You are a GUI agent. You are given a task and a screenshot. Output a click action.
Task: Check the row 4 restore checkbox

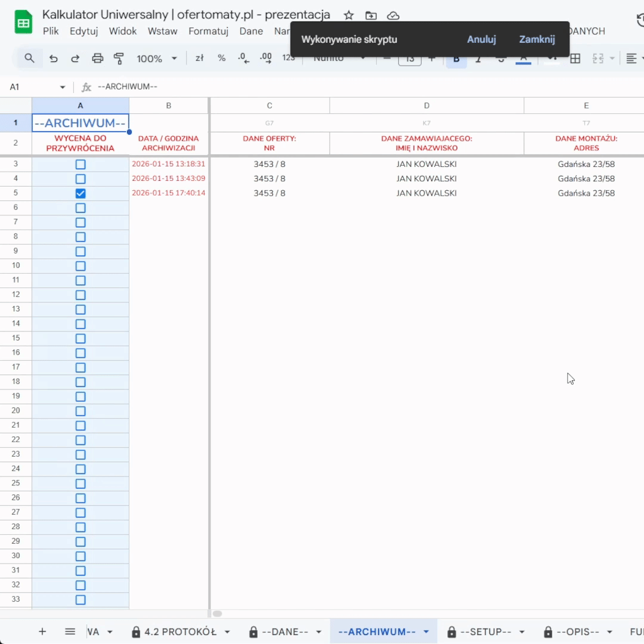click(80, 179)
